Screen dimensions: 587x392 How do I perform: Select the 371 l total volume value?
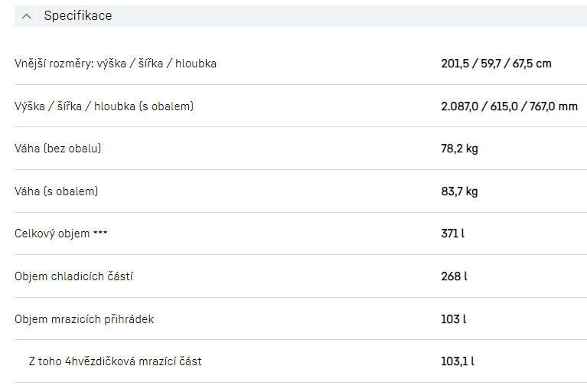pyautogui.click(x=452, y=234)
